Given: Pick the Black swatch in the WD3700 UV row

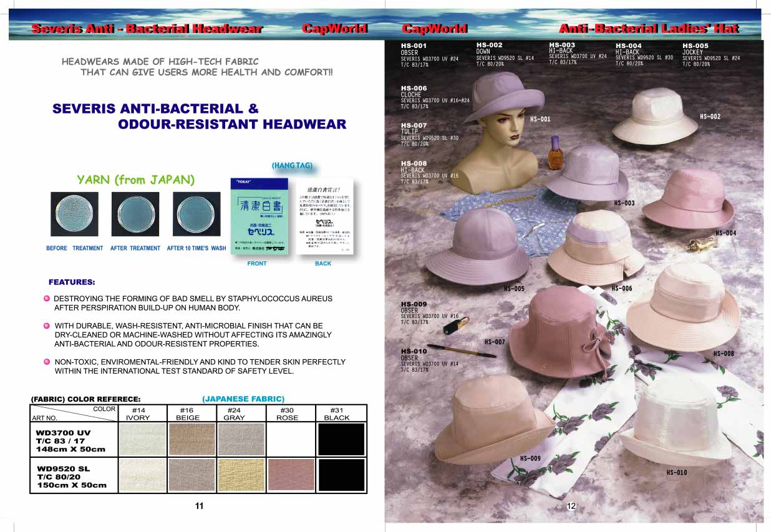Looking at the screenshot, I should click(341, 439).
